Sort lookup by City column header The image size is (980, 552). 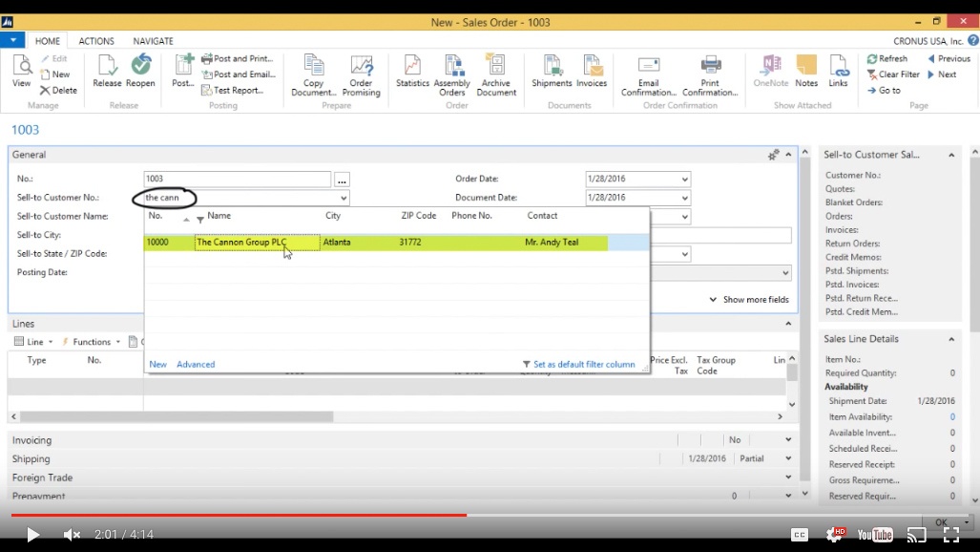point(333,216)
